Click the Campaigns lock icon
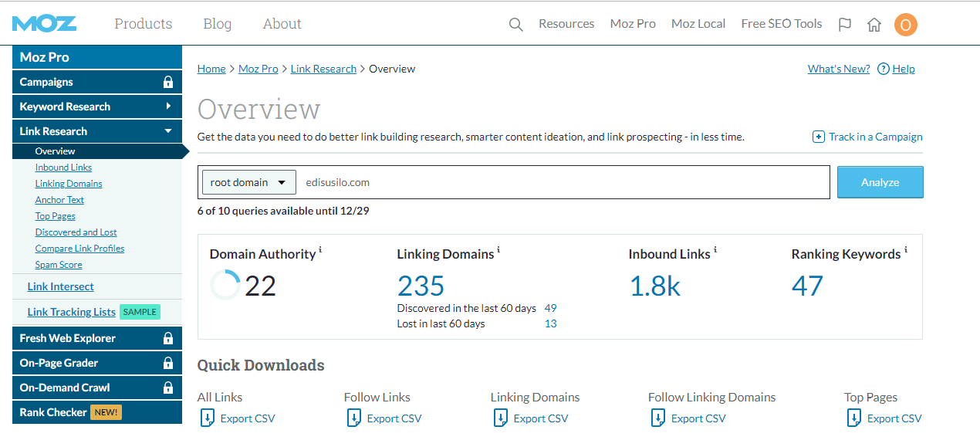980x447 pixels. pyautogui.click(x=168, y=82)
